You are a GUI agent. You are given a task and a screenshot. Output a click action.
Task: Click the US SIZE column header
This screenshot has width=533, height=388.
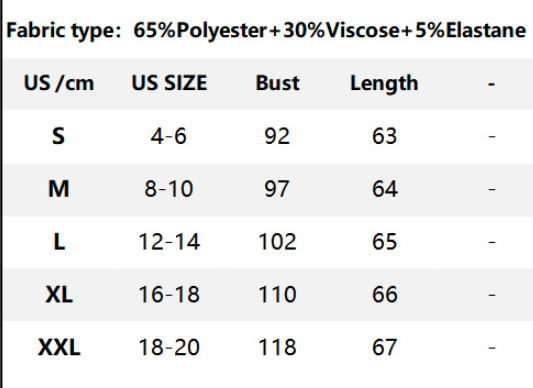point(169,83)
